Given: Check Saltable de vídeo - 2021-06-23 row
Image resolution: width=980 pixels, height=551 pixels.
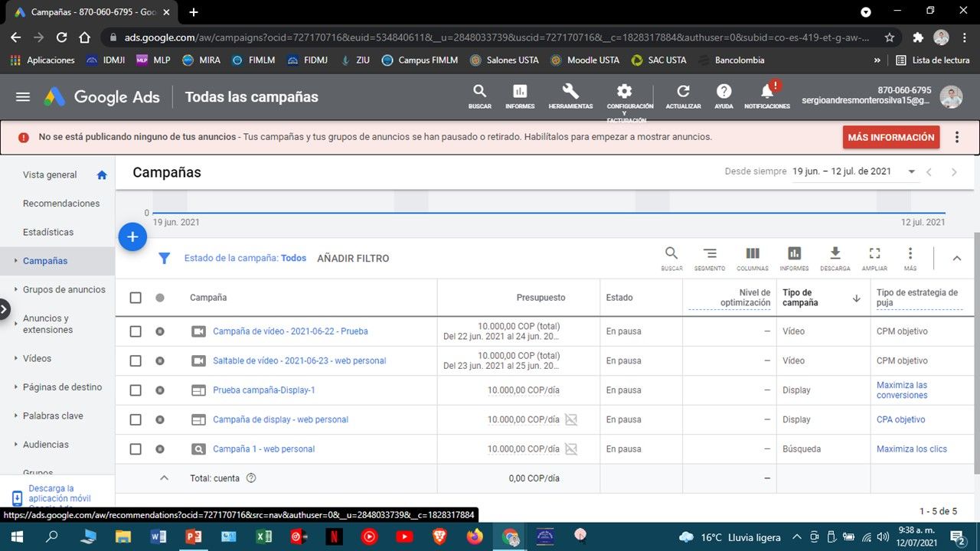Looking at the screenshot, I should [x=136, y=360].
